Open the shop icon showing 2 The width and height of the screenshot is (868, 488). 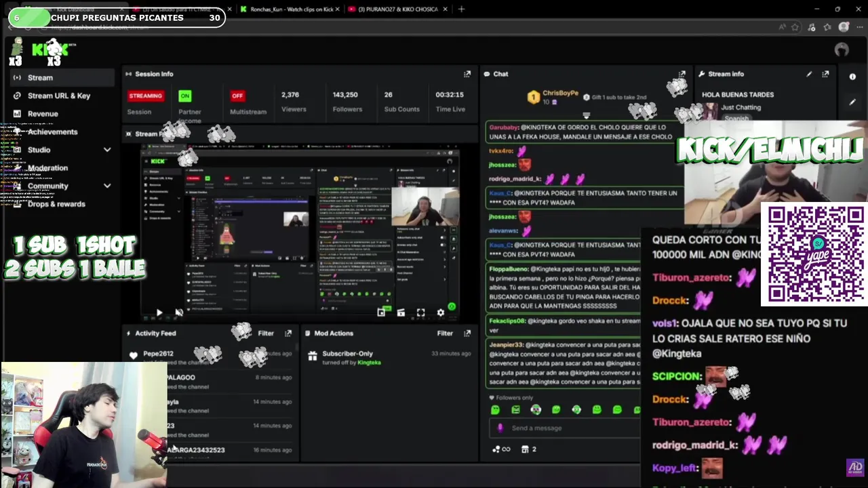528,449
